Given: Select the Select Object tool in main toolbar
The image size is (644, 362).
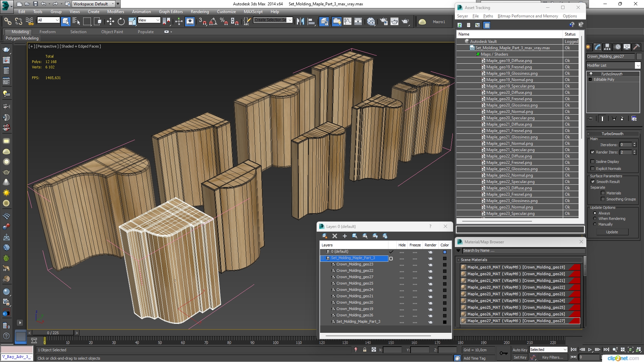Looking at the screenshot, I should click(65, 21).
